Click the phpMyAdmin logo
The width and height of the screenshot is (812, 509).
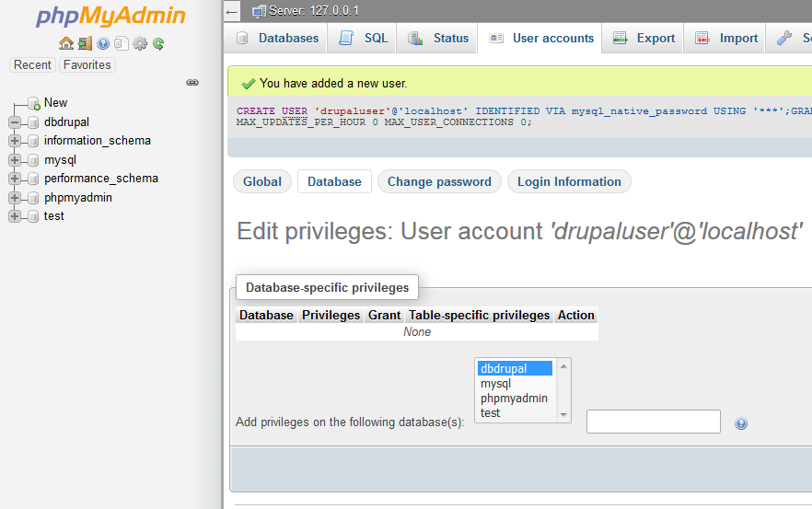110,16
